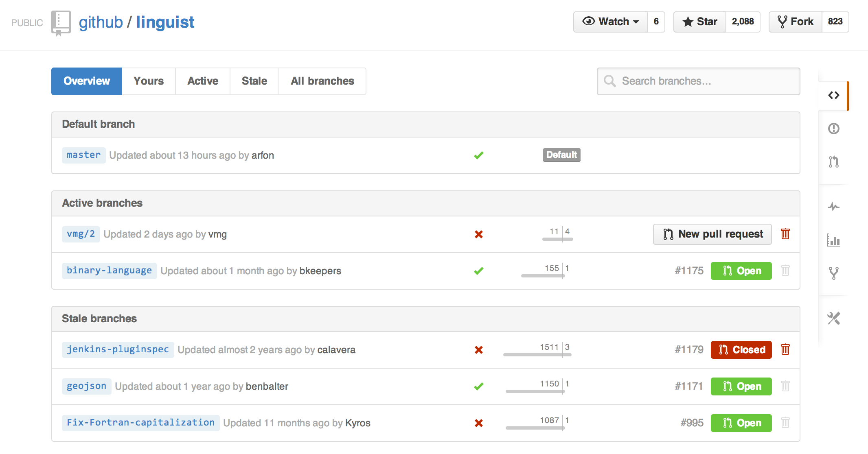
Task: Click Fix-Fortran-capitalization failed status cross
Action: [479, 423]
